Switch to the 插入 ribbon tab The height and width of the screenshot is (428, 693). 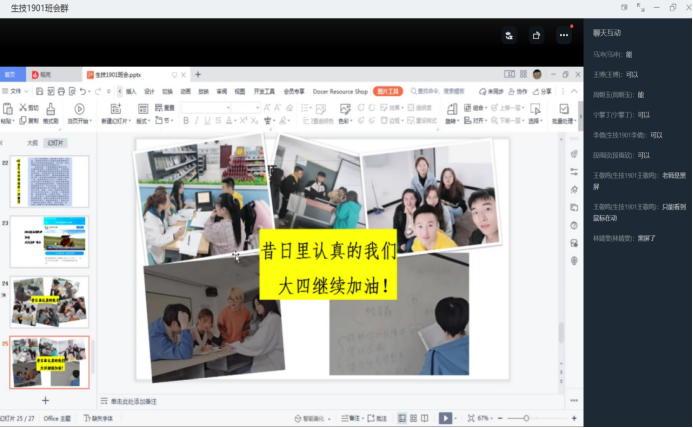point(131,91)
